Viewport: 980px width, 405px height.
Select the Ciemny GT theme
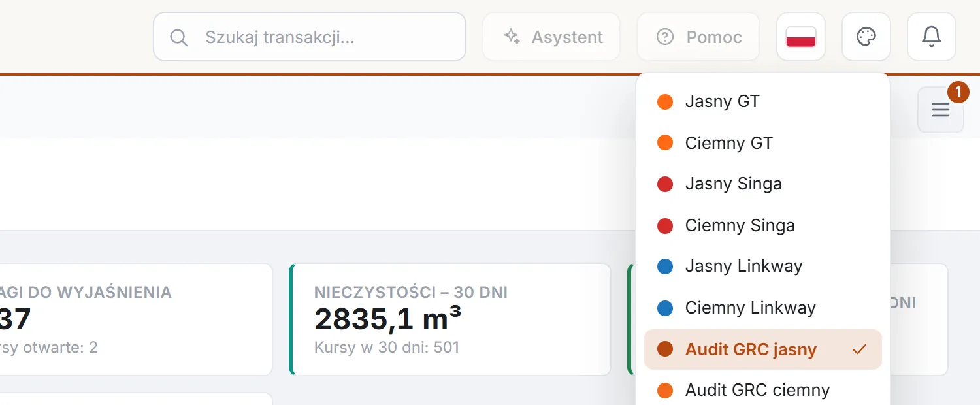click(763, 143)
